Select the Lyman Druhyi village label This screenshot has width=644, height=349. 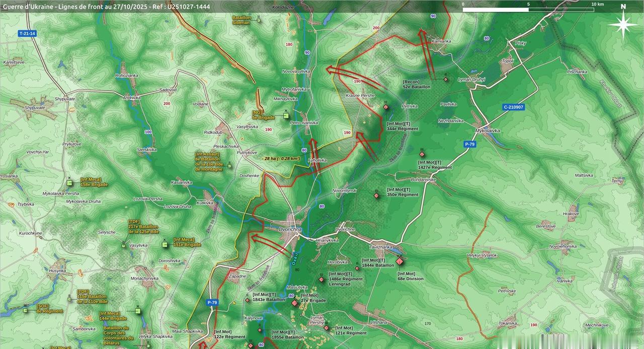[471, 79]
